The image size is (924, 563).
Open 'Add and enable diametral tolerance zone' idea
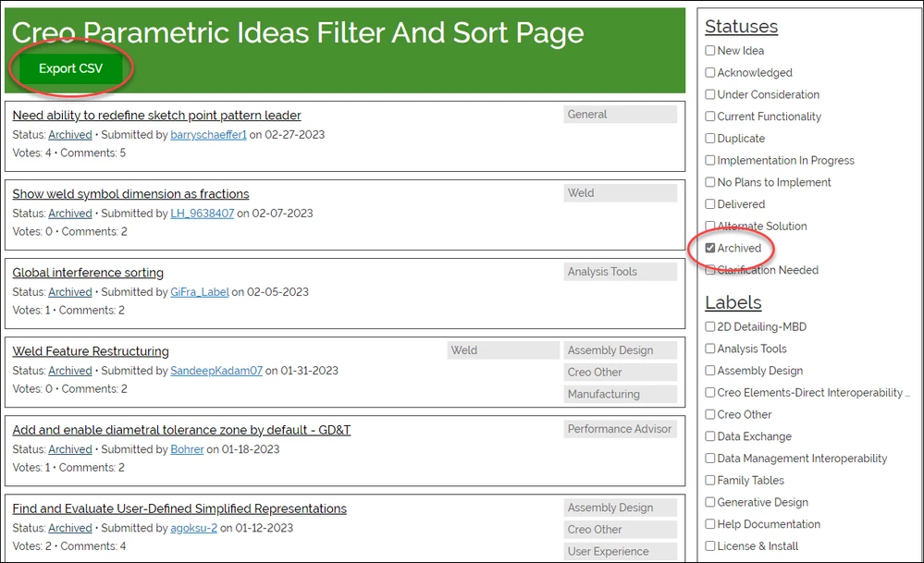(181, 430)
